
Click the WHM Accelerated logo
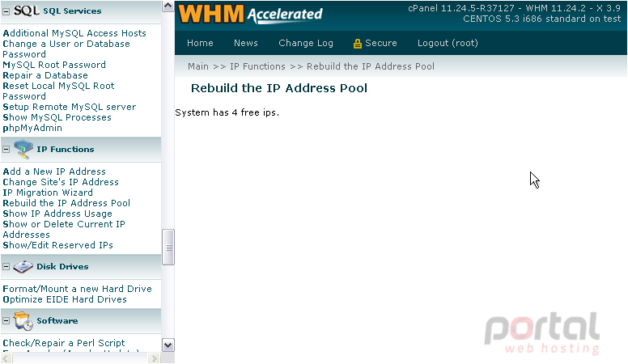[x=250, y=15]
